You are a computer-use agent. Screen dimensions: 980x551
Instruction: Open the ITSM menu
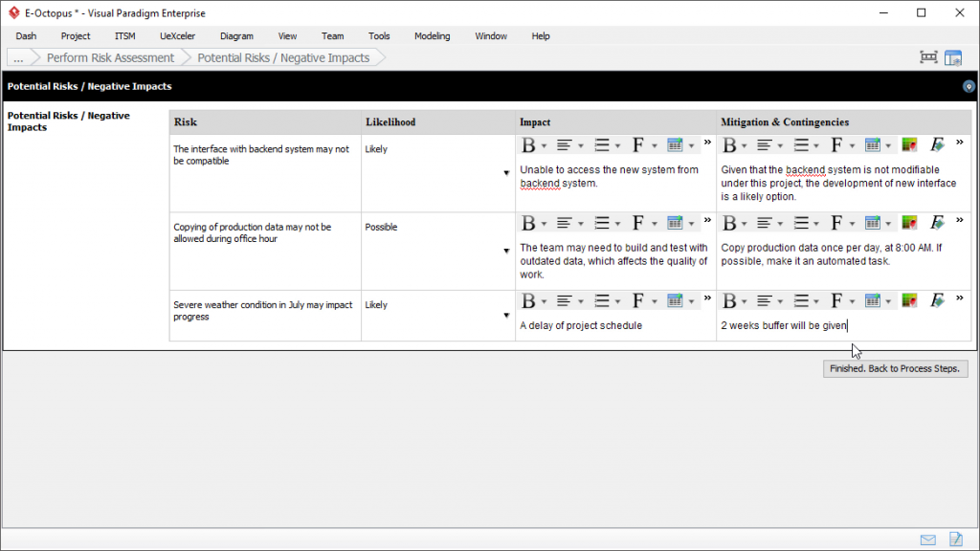(x=125, y=36)
